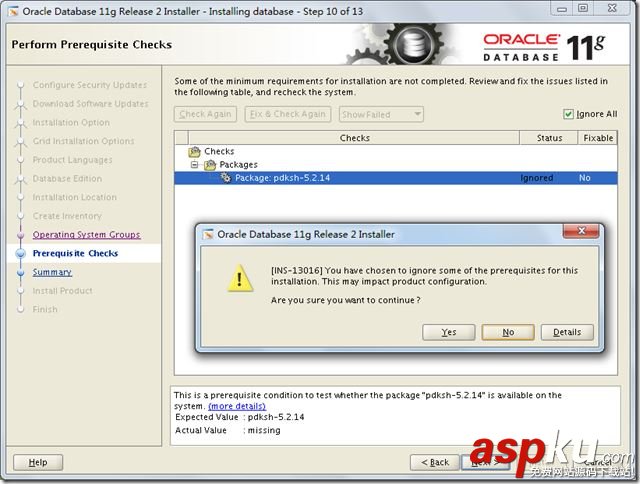Click the Expected Value pdksh-5.2.14 text
Screen dimensions: 640x484
coord(276,417)
